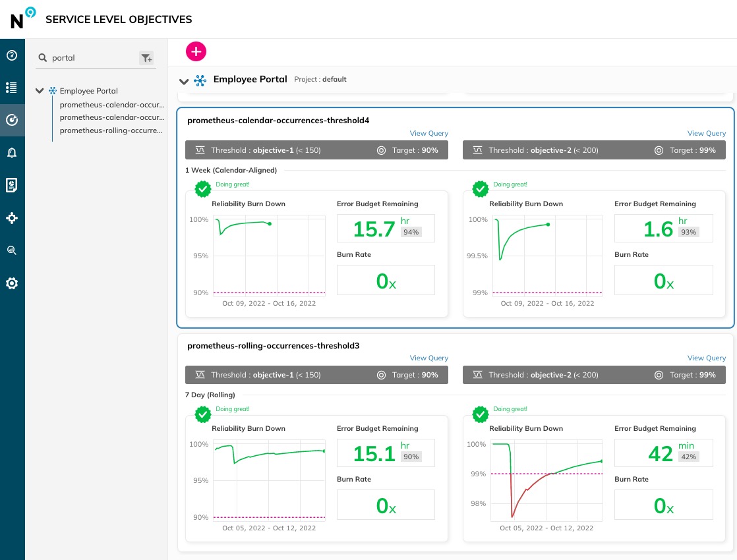Click the Nobl9 logo in top corner

point(22,18)
